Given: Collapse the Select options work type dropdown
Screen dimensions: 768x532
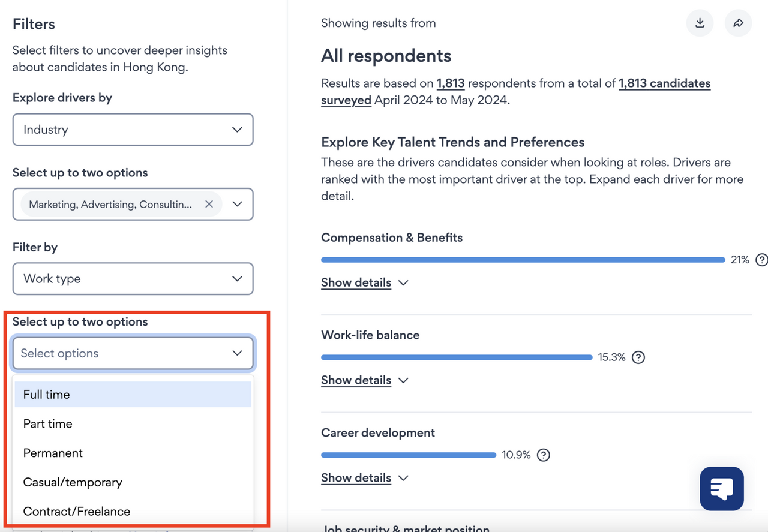Looking at the screenshot, I should pos(237,354).
